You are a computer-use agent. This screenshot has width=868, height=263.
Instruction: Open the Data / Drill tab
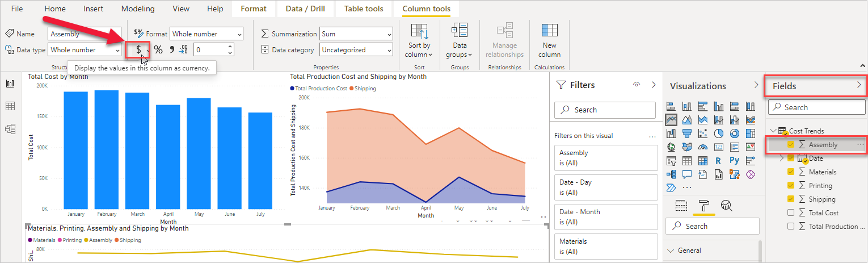pos(306,9)
